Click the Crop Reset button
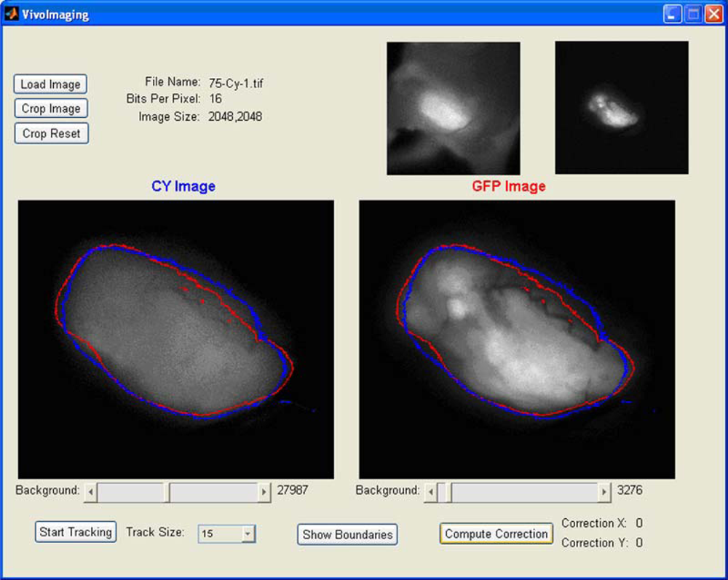This screenshot has width=728, height=580. click(x=51, y=132)
